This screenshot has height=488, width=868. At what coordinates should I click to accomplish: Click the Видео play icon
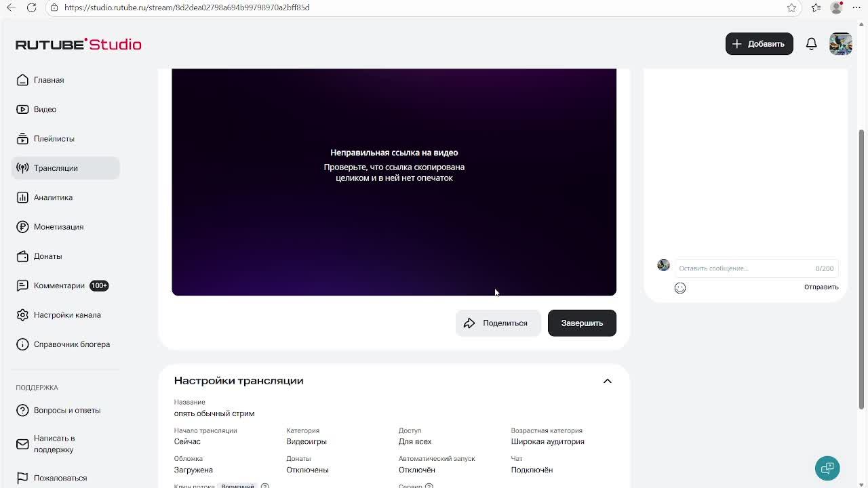click(x=22, y=109)
